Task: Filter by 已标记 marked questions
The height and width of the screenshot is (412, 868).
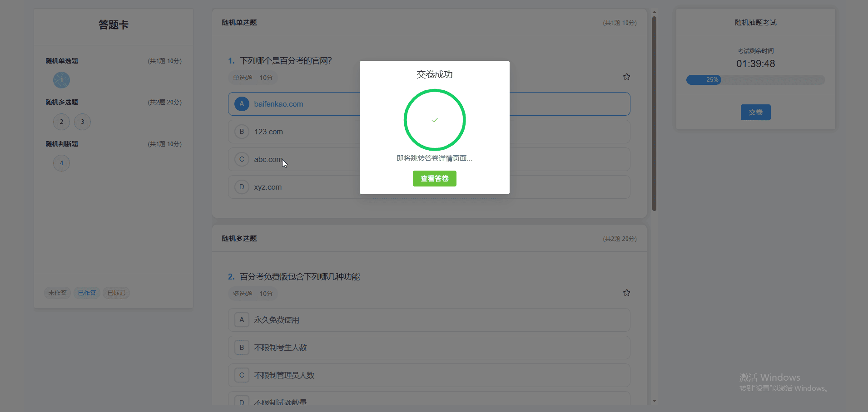Action: tap(116, 293)
